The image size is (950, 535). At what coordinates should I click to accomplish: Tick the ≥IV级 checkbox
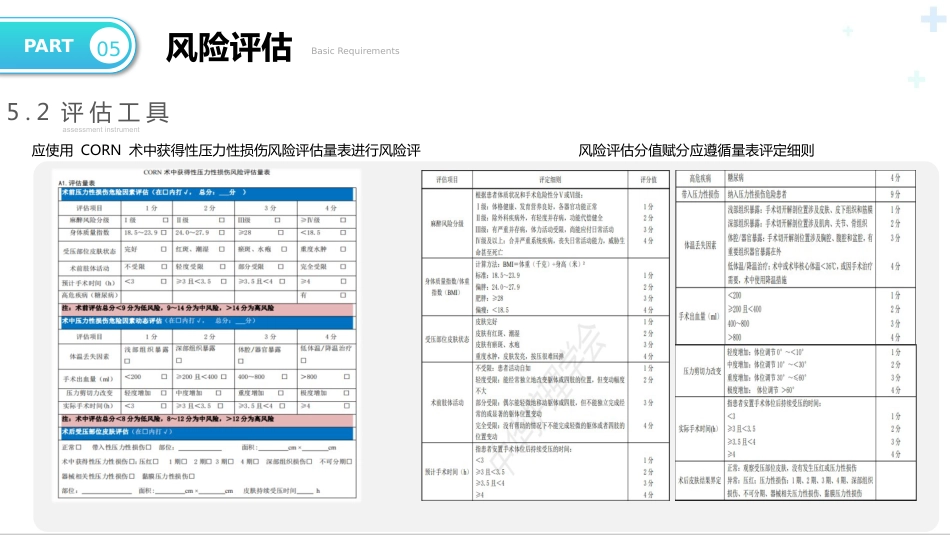pos(343,220)
